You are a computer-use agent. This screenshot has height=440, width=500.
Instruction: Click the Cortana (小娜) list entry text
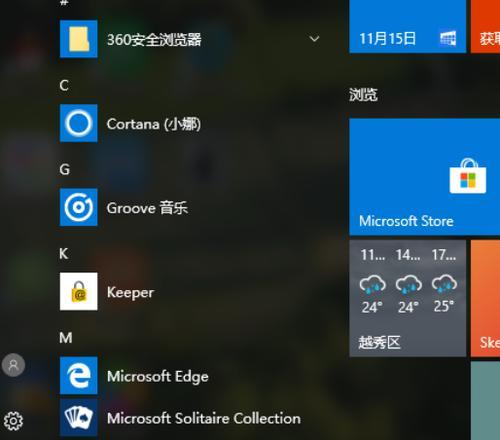pyautogui.click(x=154, y=124)
